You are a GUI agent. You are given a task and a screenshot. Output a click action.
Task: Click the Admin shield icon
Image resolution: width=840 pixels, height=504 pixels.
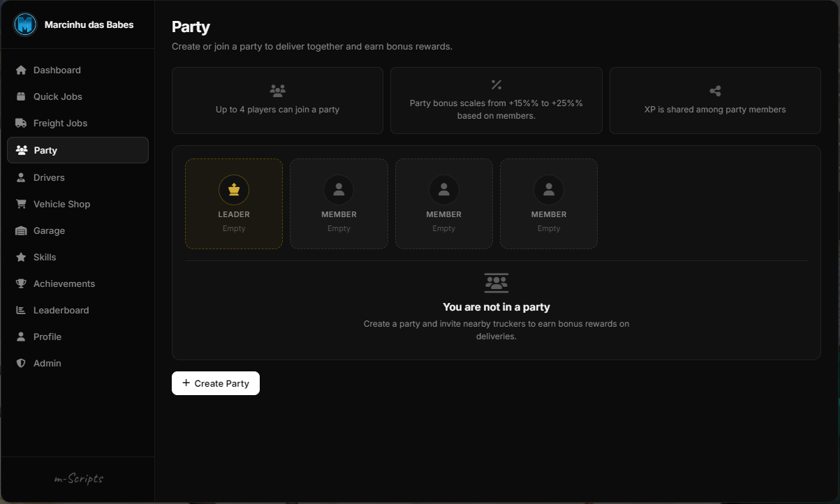point(21,363)
